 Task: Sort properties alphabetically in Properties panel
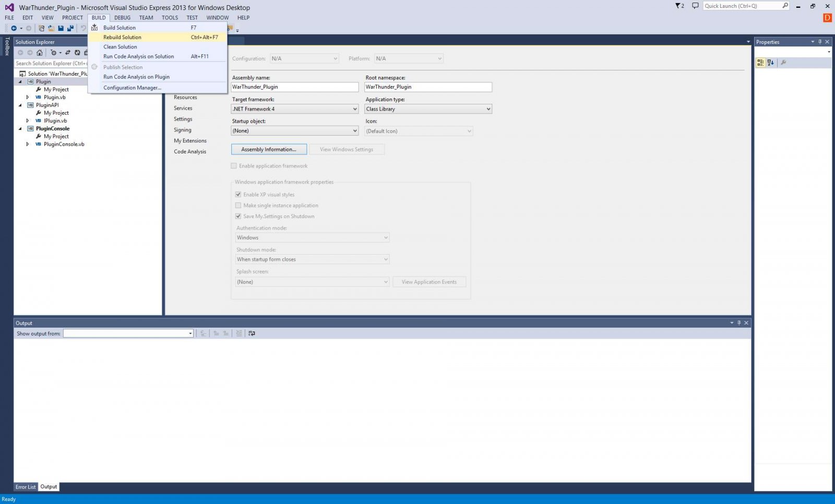(771, 63)
